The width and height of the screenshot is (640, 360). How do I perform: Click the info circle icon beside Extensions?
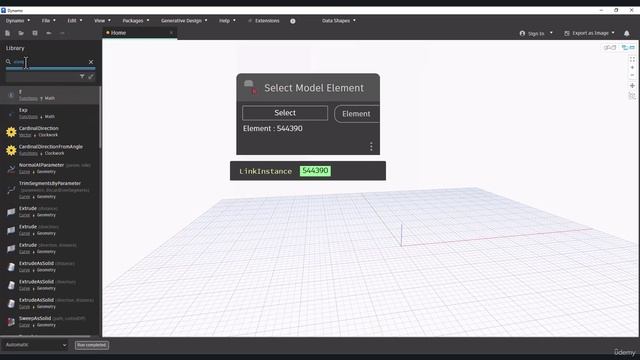click(293, 21)
